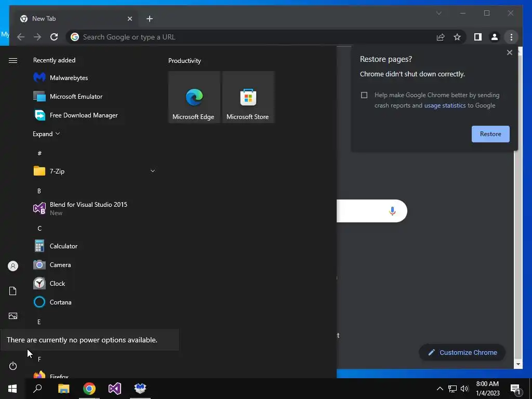Open the clock showing 8:00 AM
This screenshot has width=532, height=399.
(487, 389)
